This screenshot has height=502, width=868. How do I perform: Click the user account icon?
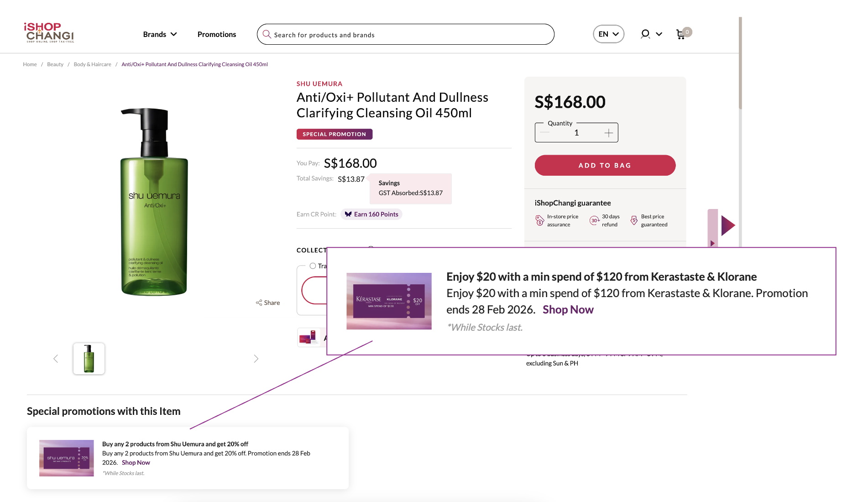(x=645, y=34)
